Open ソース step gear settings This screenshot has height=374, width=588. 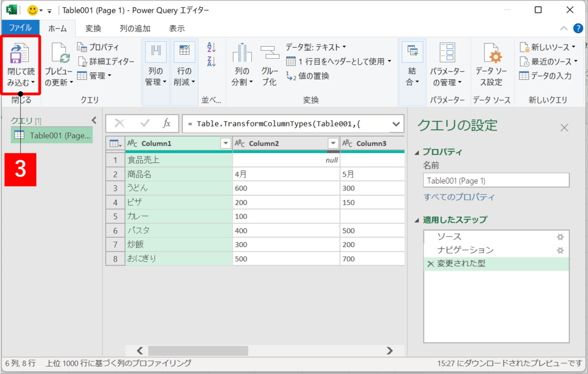560,237
